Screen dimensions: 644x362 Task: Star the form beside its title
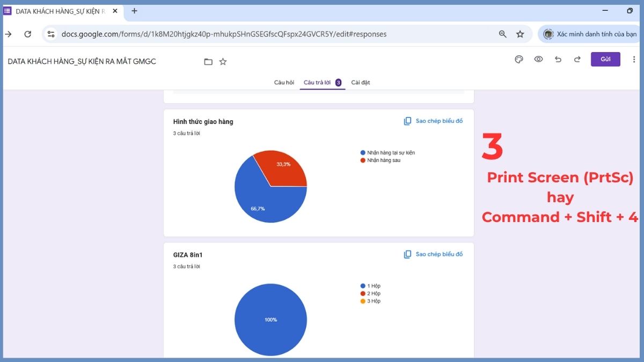(223, 61)
